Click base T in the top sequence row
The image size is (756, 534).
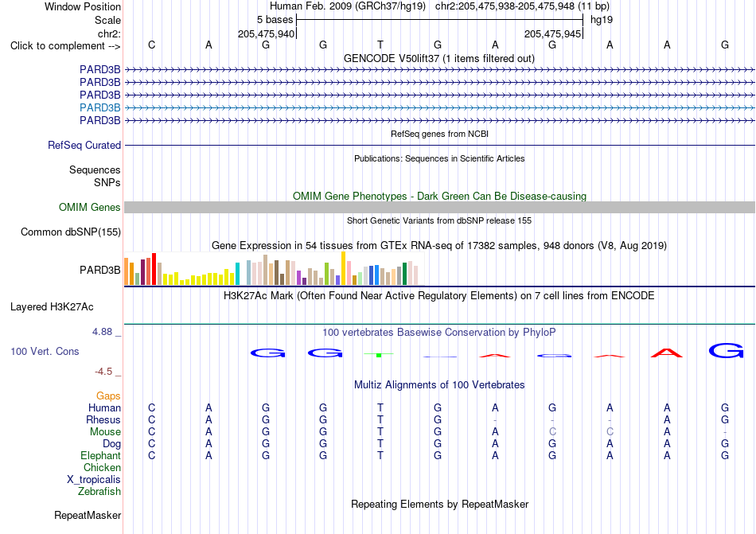pyautogui.click(x=380, y=45)
